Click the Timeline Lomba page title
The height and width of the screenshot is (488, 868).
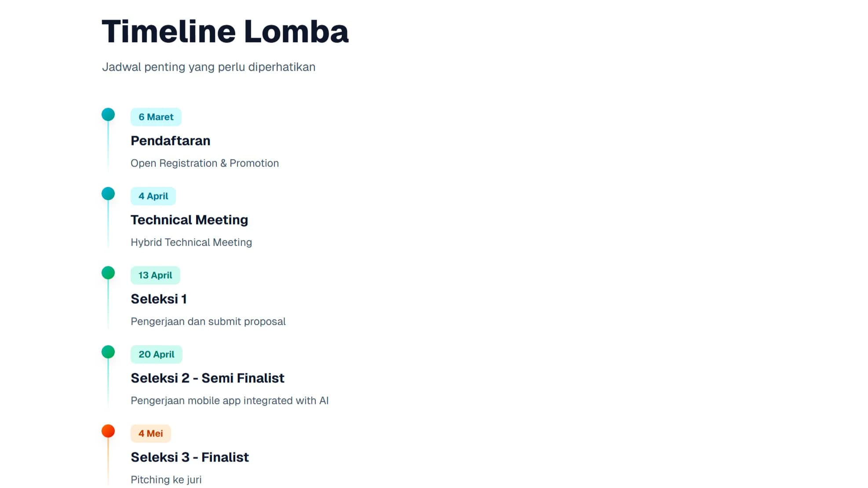(x=225, y=32)
